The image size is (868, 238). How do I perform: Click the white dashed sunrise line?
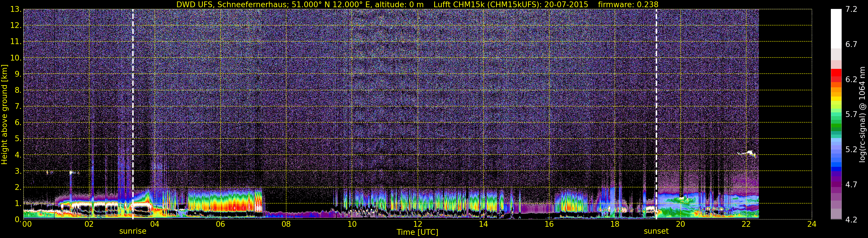click(x=133, y=114)
